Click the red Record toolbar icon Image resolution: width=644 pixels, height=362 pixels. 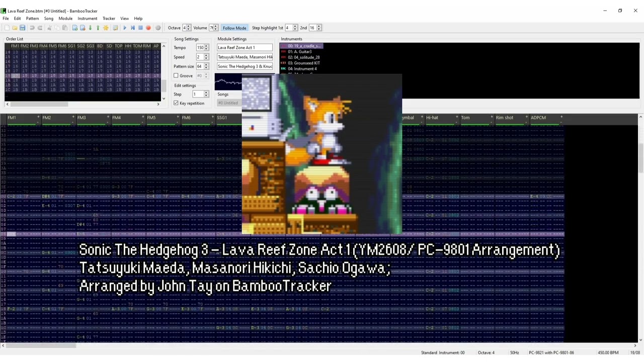tap(148, 28)
